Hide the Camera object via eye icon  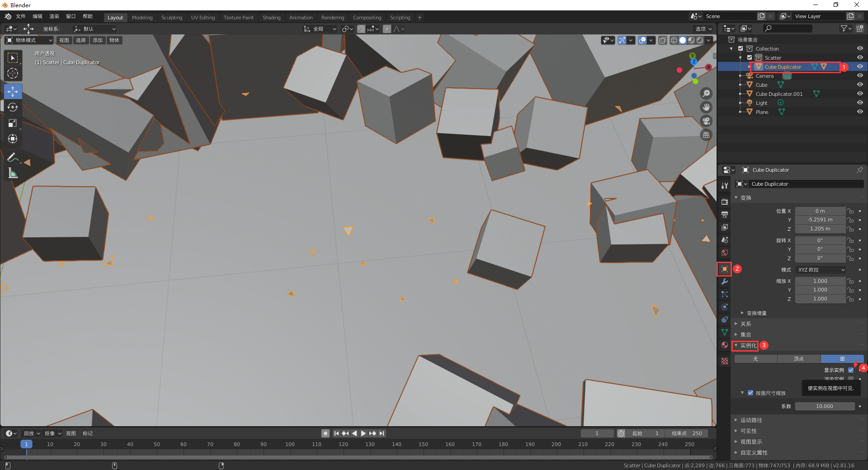(860, 75)
